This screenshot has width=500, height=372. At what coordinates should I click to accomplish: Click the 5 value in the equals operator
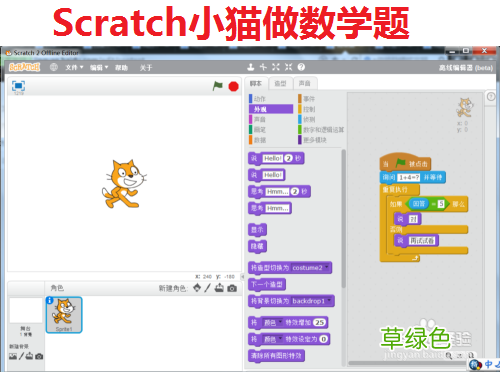click(x=441, y=204)
